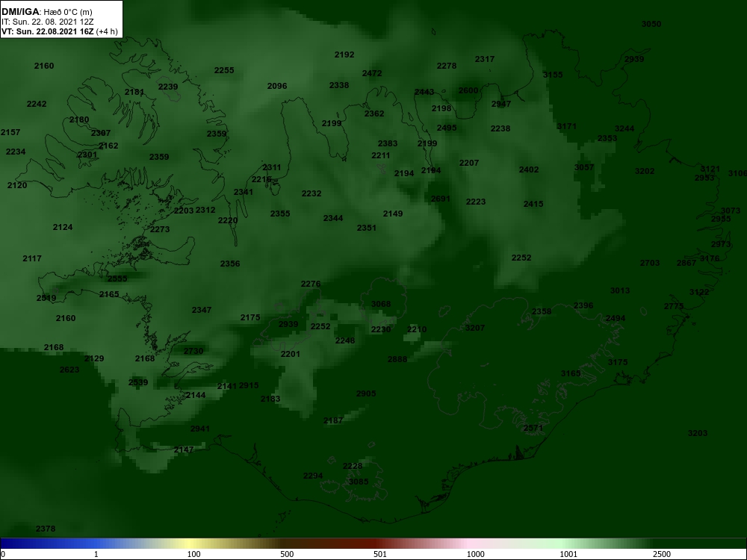Select the map value 2555

tap(117, 279)
